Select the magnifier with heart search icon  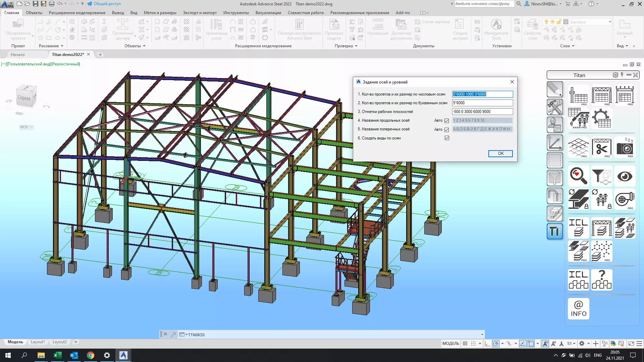coord(578,176)
